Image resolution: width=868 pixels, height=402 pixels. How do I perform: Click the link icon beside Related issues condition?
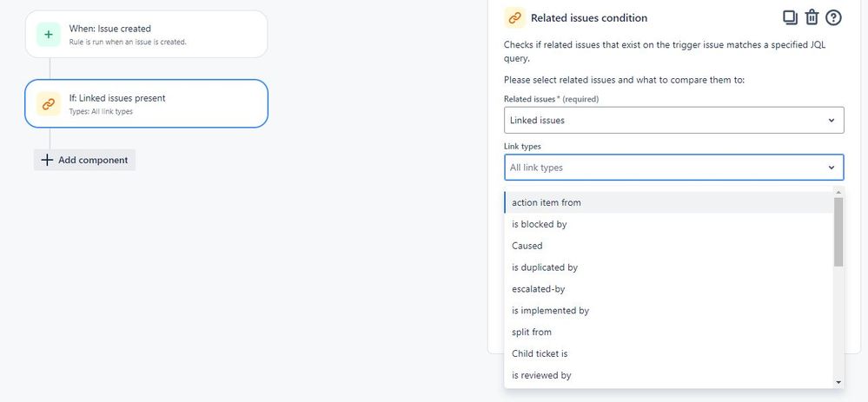click(515, 17)
